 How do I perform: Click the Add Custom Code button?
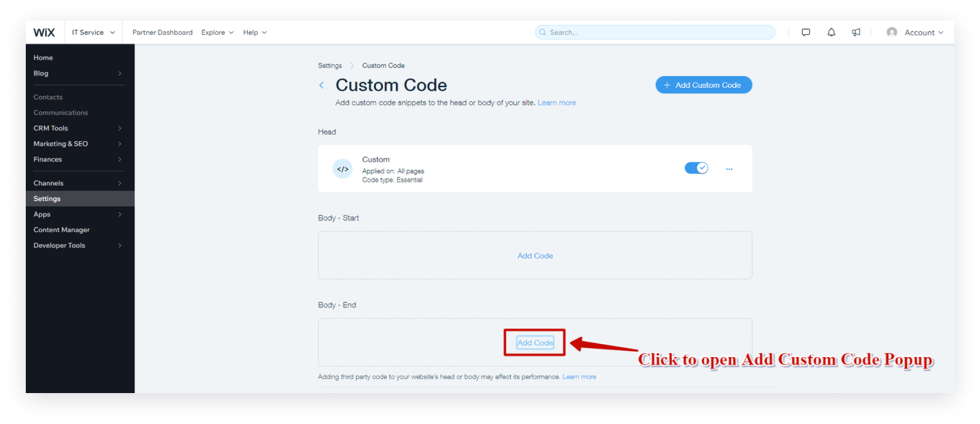(703, 85)
